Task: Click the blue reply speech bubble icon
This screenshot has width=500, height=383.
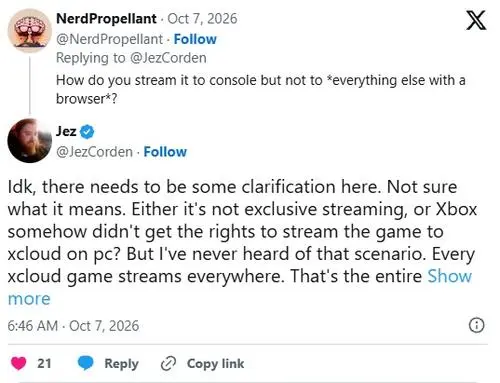Action: tap(86, 363)
